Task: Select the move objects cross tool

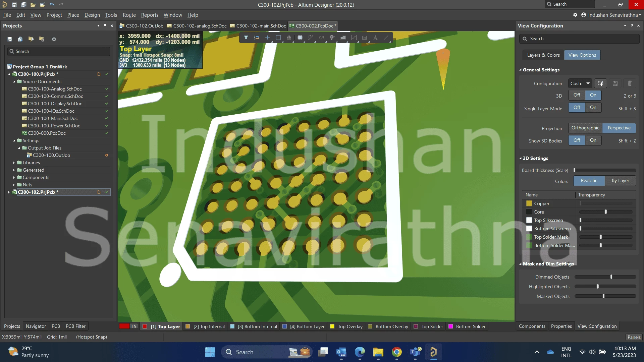Action: click(x=267, y=38)
